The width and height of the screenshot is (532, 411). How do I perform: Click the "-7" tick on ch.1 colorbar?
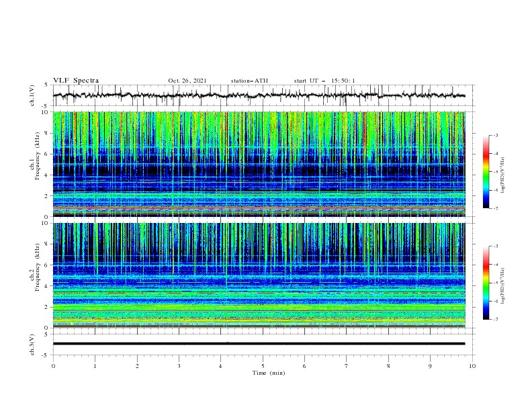tap(496, 208)
